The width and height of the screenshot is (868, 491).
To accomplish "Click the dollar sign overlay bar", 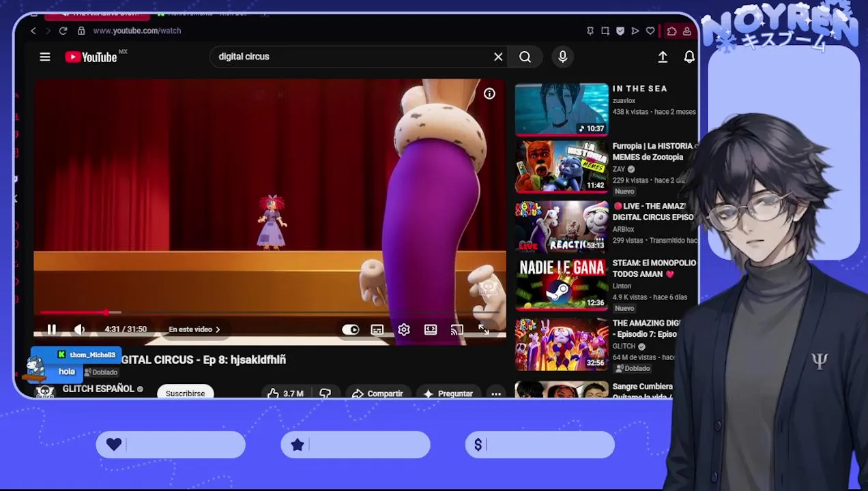I will coord(540,445).
